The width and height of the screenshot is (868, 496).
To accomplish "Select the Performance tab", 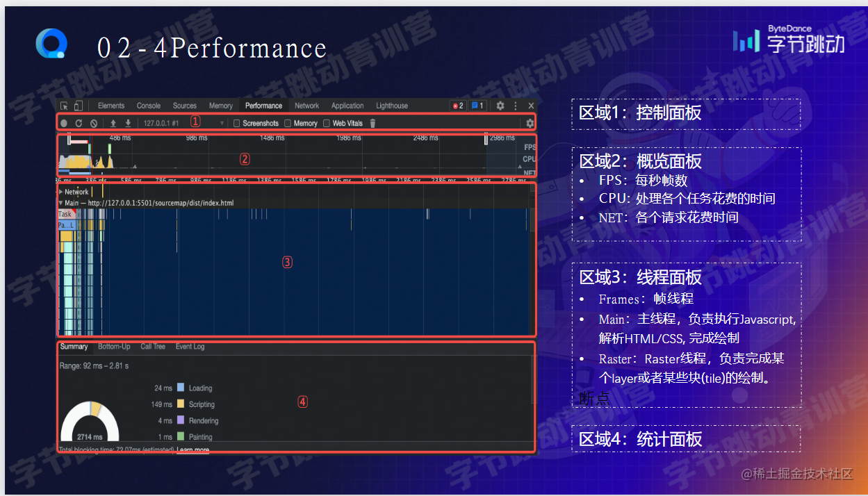I will (263, 106).
